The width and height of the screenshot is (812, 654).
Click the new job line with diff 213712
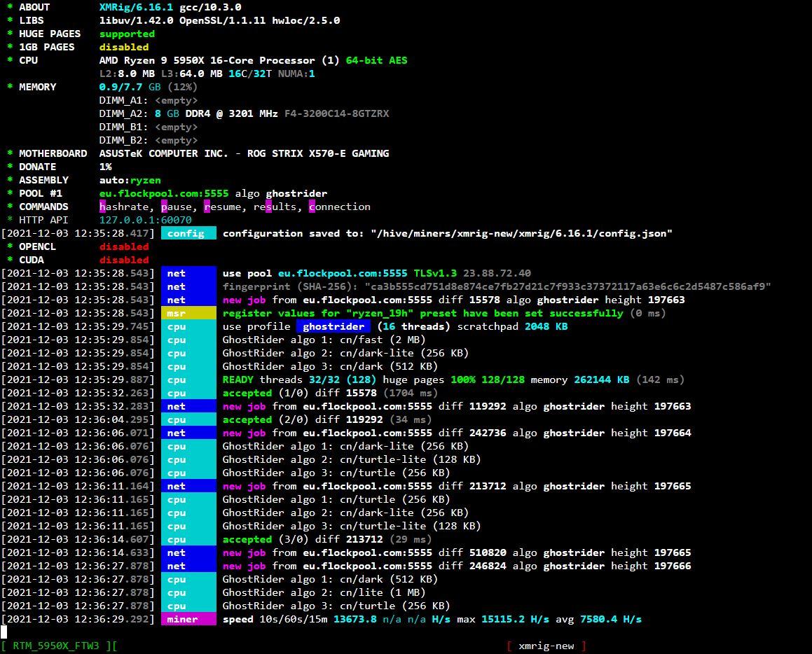[x=457, y=487]
